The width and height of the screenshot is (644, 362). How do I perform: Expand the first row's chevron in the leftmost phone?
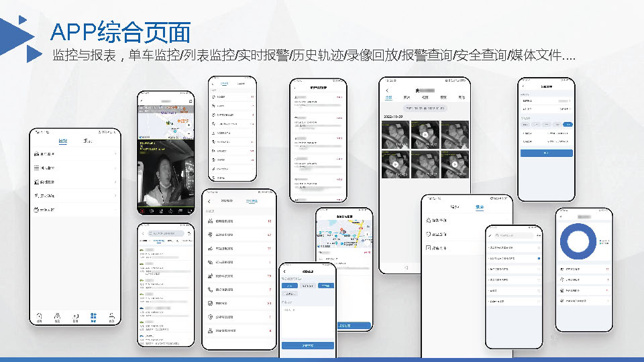click(115, 154)
